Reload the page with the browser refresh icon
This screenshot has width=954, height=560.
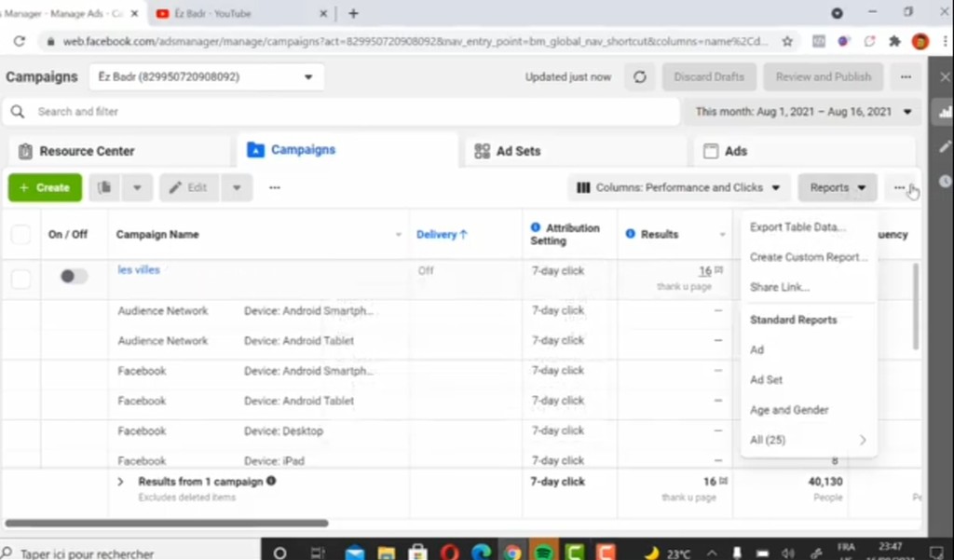pyautogui.click(x=20, y=41)
